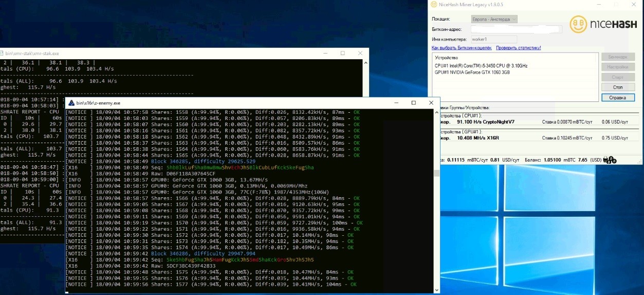Viewport: 644px width, 295px height.
Task: Close the z-enemy.exe console window
Action: 431,103
